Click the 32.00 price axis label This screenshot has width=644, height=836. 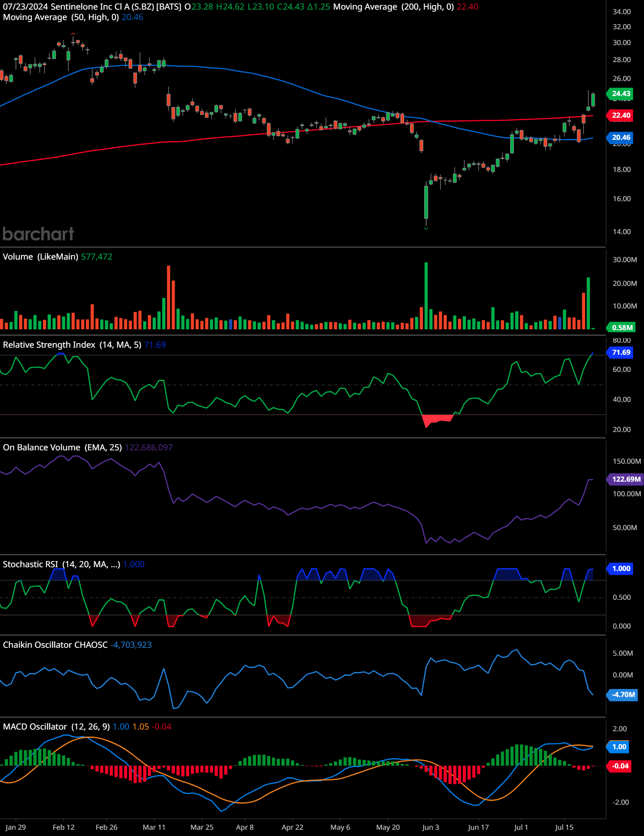(x=621, y=27)
